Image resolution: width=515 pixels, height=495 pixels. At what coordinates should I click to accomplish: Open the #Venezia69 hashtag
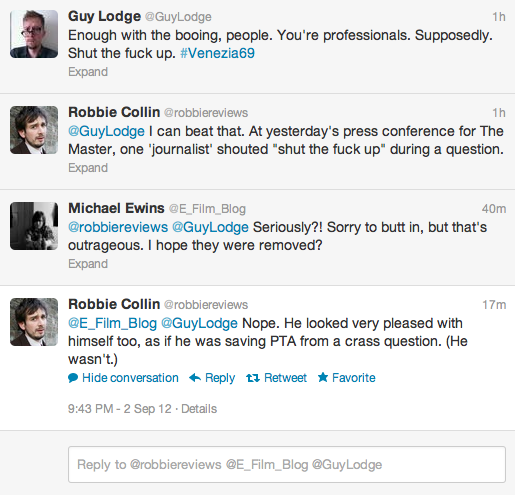coord(217,53)
